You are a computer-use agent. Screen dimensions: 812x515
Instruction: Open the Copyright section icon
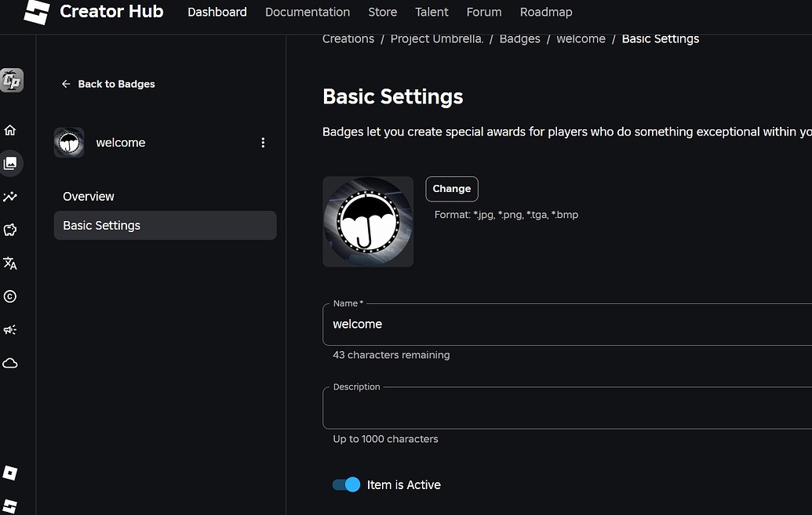[x=10, y=296]
